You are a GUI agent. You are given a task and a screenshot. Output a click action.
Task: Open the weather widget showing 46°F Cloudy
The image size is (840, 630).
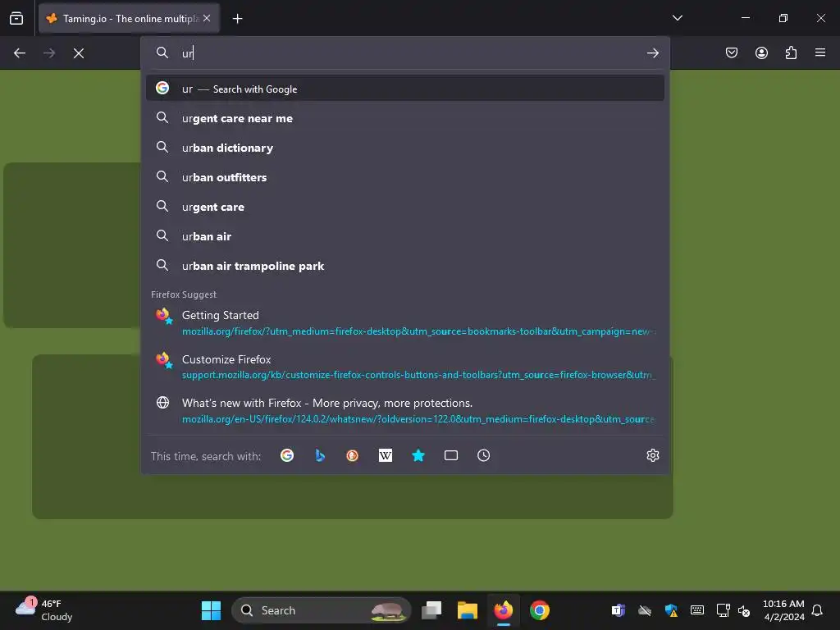[44, 610]
